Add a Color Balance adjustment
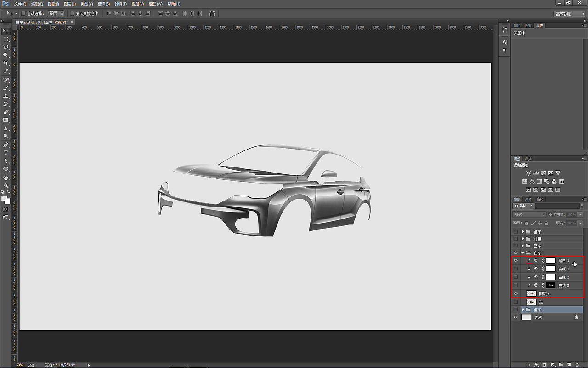Image resolution: width=588 pixels, height=368 pixels. 532,181
